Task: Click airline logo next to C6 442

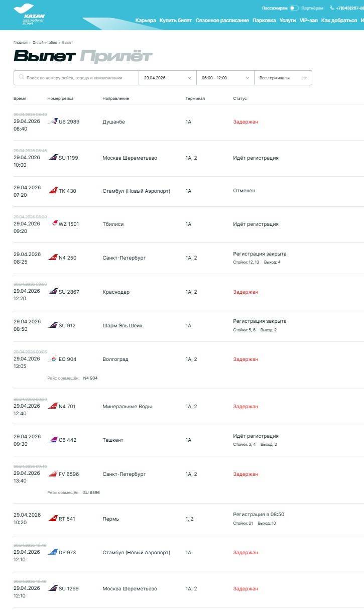Action: pyautogui.click(x=53, y=440)
